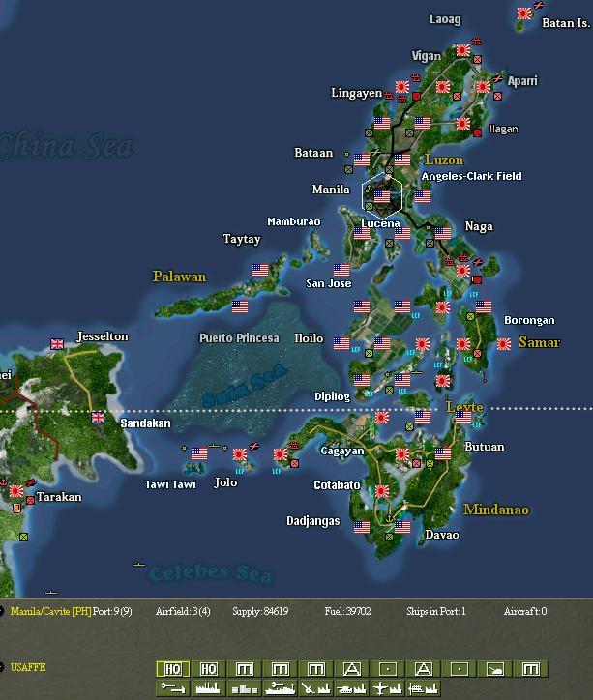
Task: Click the Port: 9(9) value
Action: [x=112, y=611]
